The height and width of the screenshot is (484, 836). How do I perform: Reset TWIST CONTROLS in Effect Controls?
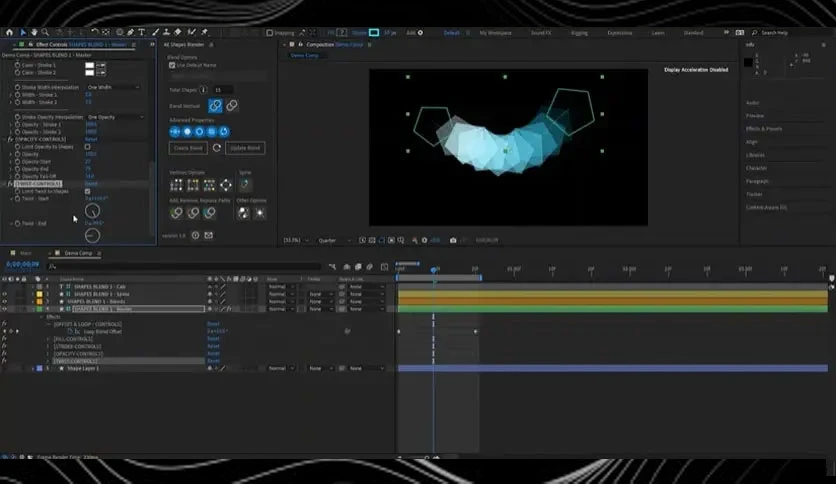91,184
